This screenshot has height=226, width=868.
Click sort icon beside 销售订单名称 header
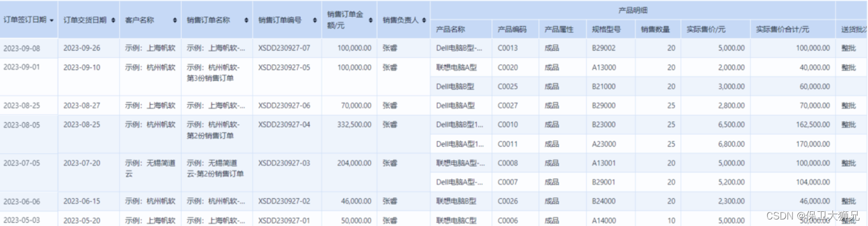point(246,20)
